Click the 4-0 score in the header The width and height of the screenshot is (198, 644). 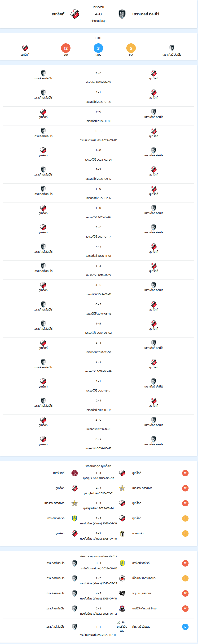click(98, 14)
